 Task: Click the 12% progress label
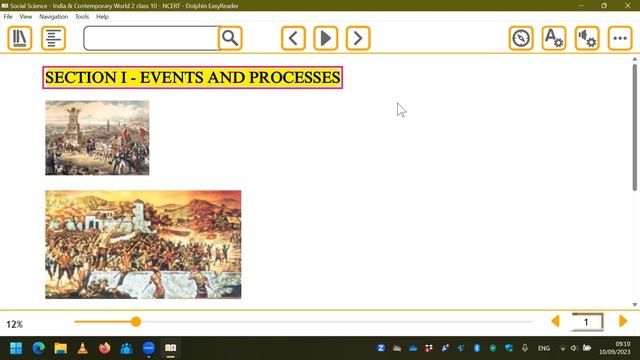coord(15,324)
